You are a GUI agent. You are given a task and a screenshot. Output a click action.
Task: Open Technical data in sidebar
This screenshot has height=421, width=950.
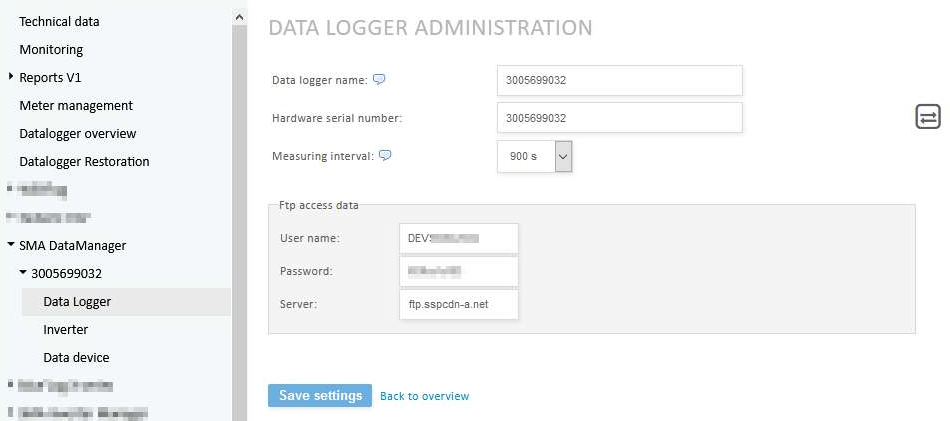click(59, 21)
